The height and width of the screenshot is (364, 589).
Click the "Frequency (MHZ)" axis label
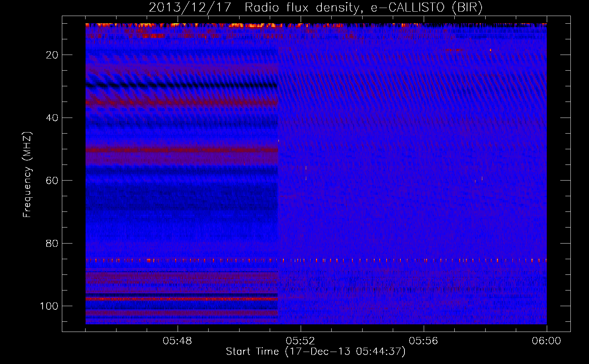[27, 175]
